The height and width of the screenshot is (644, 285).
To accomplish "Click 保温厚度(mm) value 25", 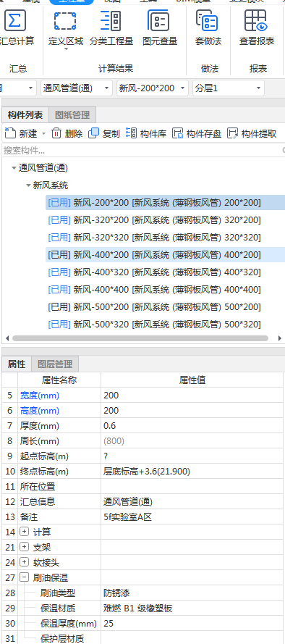I will (x=192, y=624).
